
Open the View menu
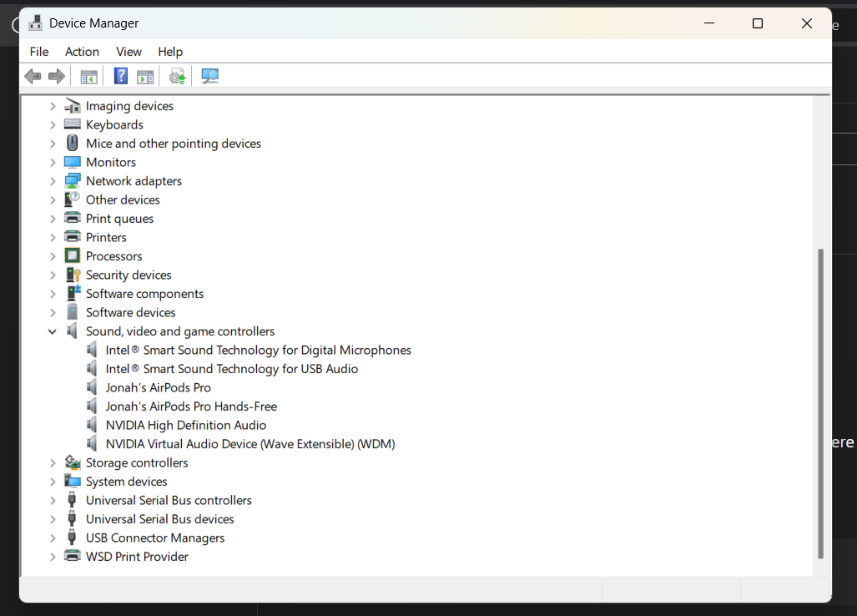pyautogui.click(x=129, y=52)
